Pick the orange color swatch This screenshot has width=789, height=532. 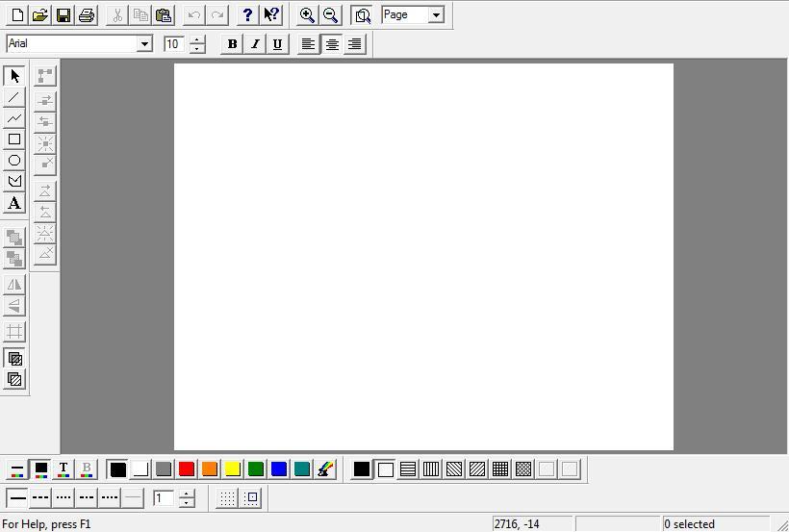pos(210,469)
